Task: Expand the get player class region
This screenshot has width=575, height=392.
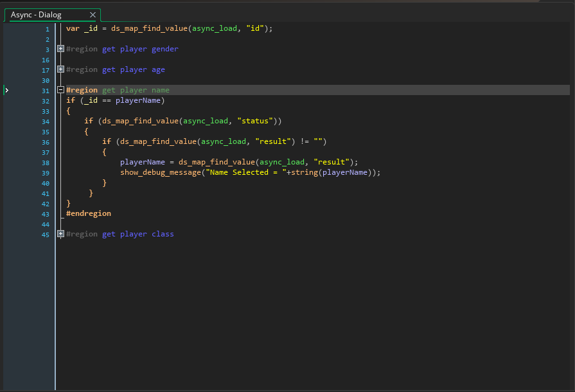Action: (x=61, y=234)
